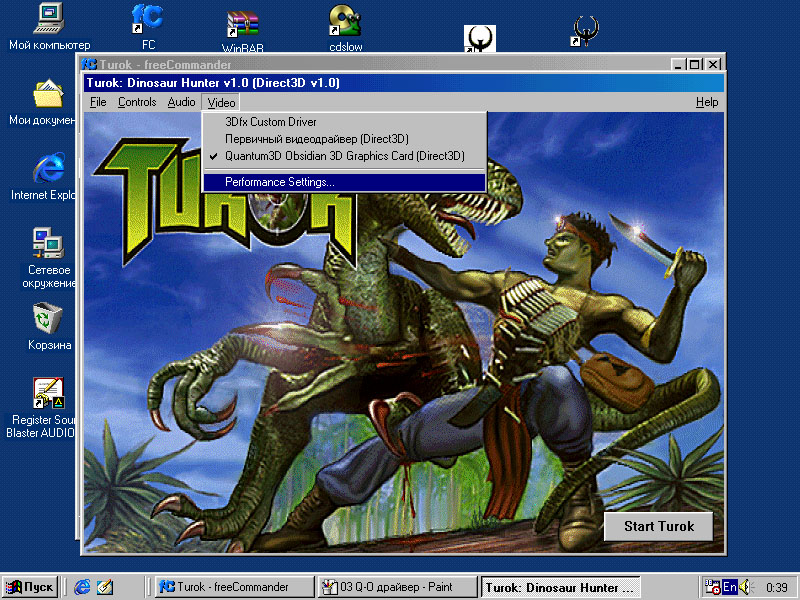This screenshot has height=600, width=800.
Task: Choose Quantum3D Obsidian 3D Graphics Card entry
Action: (x=344, y=156)
